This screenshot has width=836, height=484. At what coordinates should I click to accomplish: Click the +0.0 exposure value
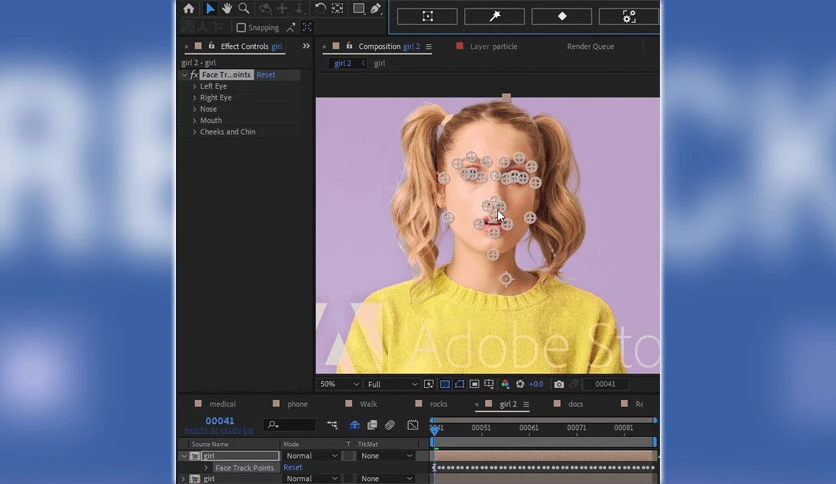tap(536, 384)
